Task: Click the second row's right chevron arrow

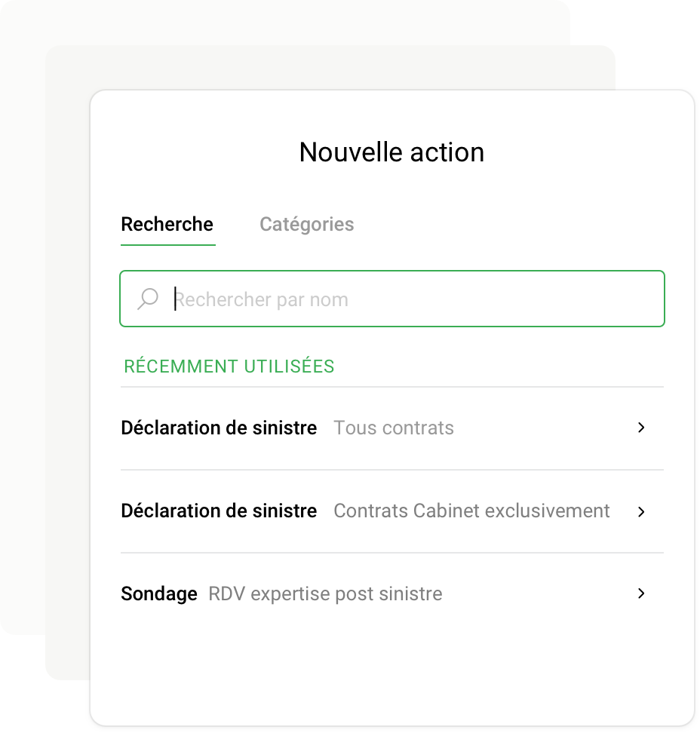Action: pyautogui.click(x=641, y=511)
